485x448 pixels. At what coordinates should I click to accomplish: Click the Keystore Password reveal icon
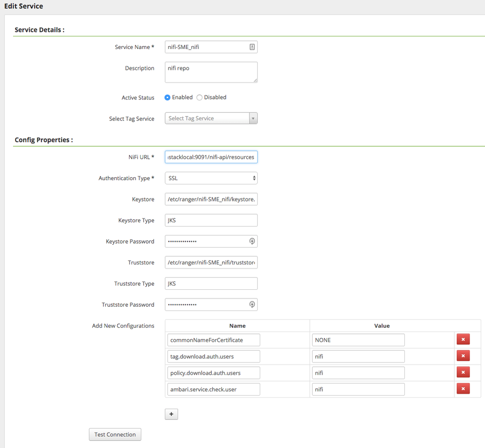[252, 241]
